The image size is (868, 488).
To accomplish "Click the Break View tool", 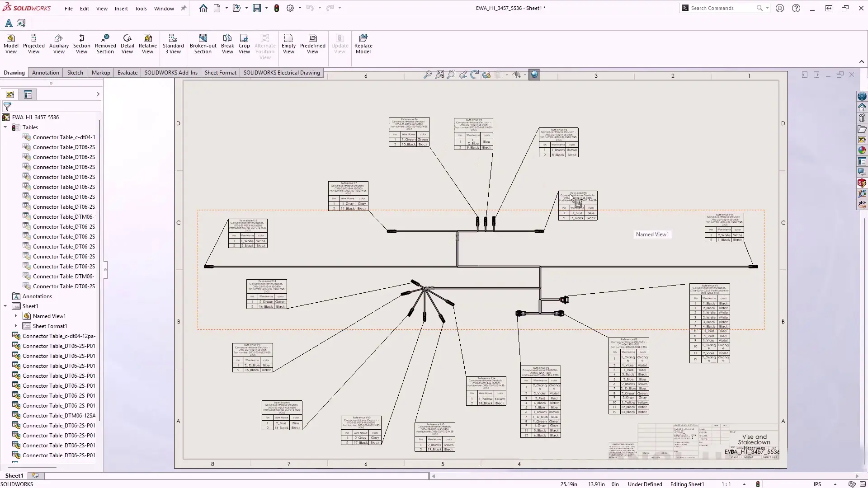I will (227, 44).
